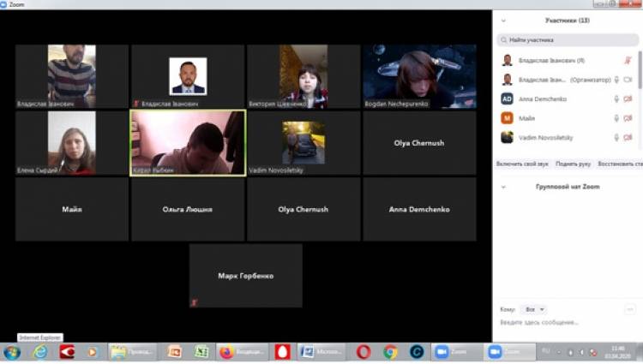
Task: Click the Поднять руку button
Action: (572, 163)
